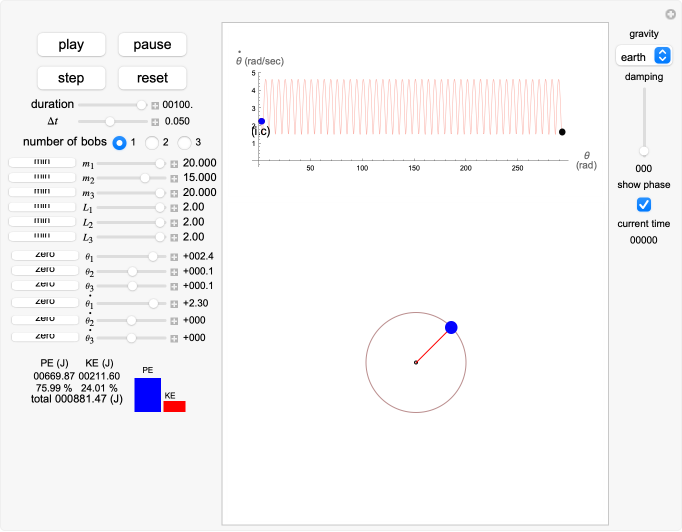
Task: Adjust the θ2 angular velocity slider
Action: (x=131, y=321)
